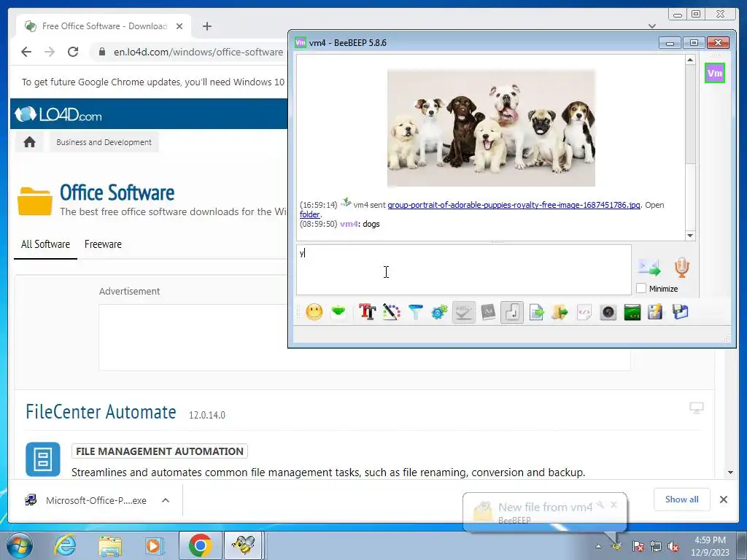Go to LO4D home via house icon

pos(29,142)
